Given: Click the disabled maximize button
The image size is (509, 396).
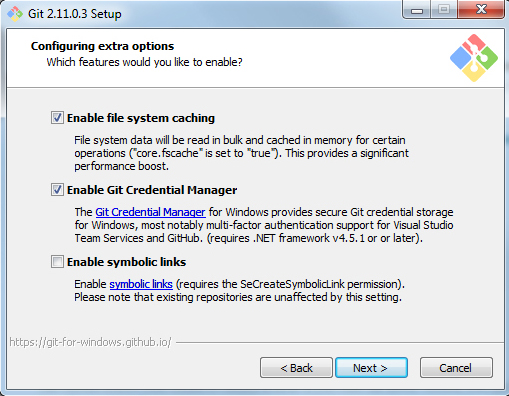Looking at the screenshot, I should coord(444,10).
